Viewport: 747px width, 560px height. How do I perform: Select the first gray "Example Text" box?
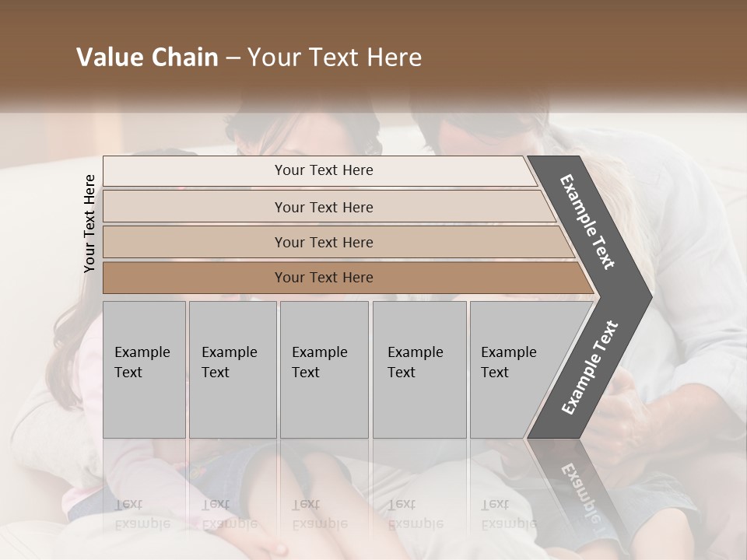click(144, 369)
